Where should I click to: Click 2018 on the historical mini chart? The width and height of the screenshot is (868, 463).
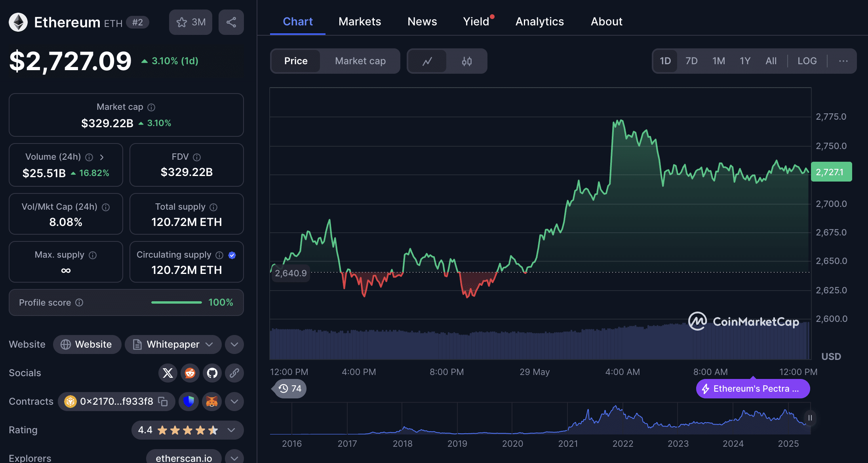coord(402,444)
